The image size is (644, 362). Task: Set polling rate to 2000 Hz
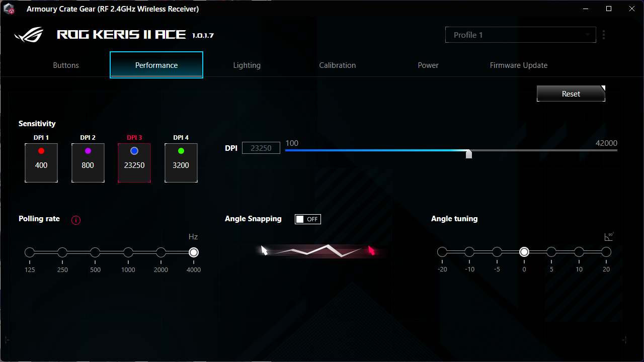pos(161,252)
